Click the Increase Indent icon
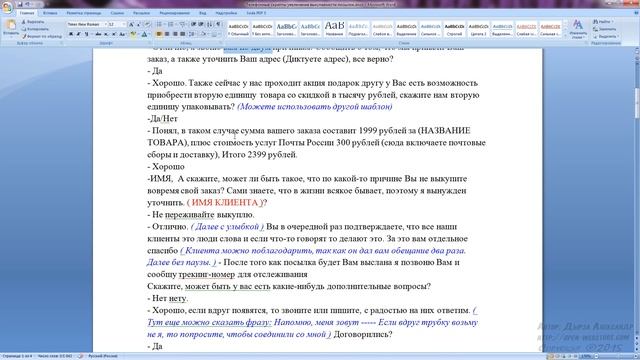Image resolution: width=640 pixels, height=360 pixels. point(201,24)
